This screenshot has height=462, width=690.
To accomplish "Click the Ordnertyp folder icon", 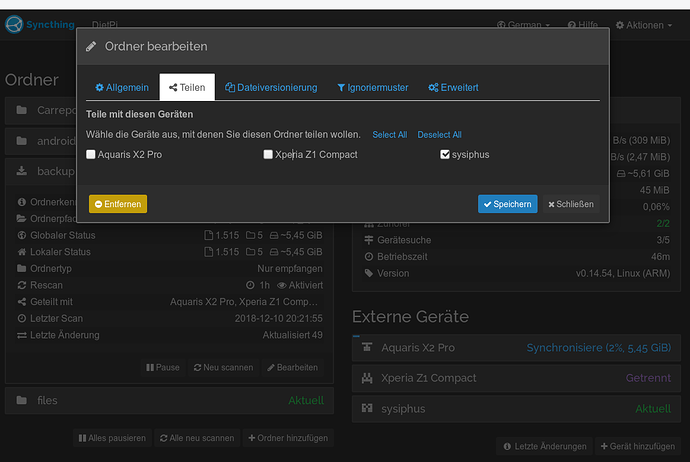I will click(22, 268).
